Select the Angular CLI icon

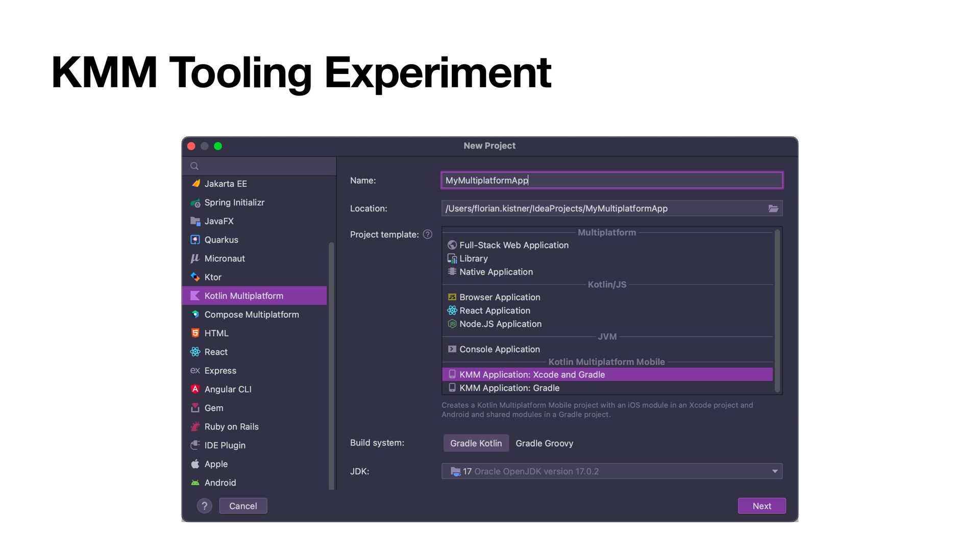click(195, 389)
